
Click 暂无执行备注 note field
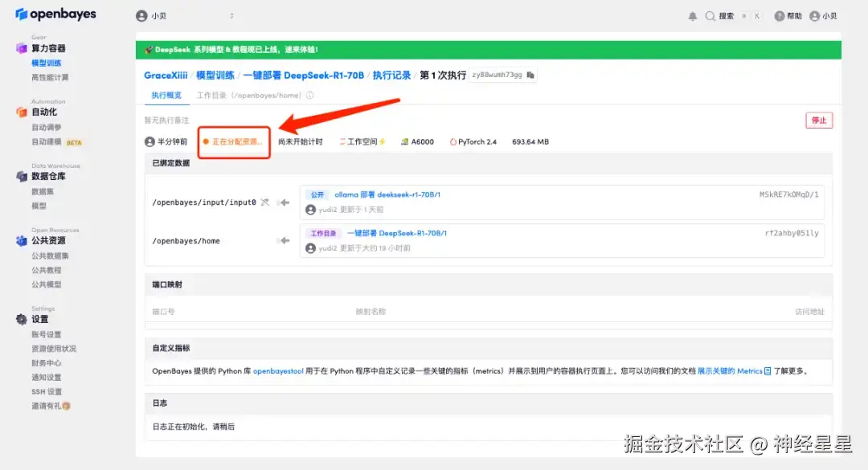(166, 121)
